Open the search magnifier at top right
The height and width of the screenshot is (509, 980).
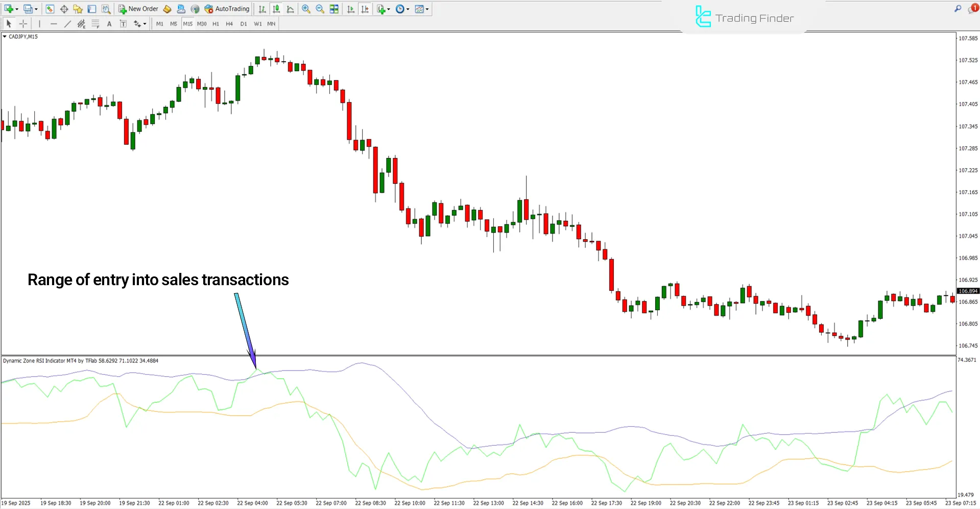[x=957, y=9]
